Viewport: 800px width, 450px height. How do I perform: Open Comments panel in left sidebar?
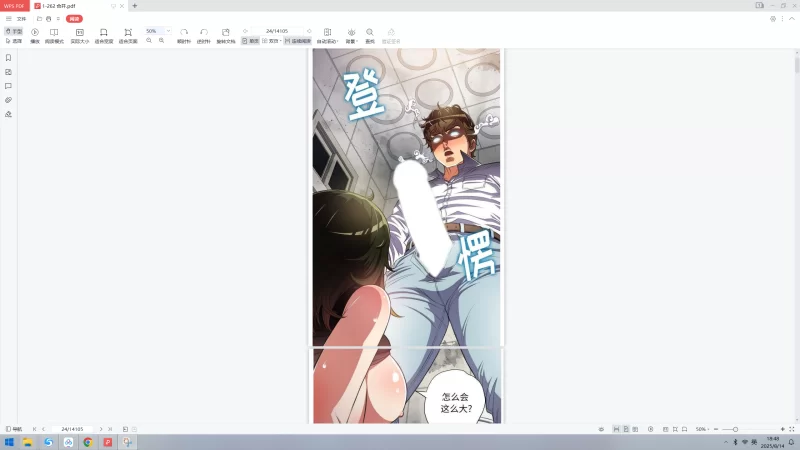click(9, 86)
